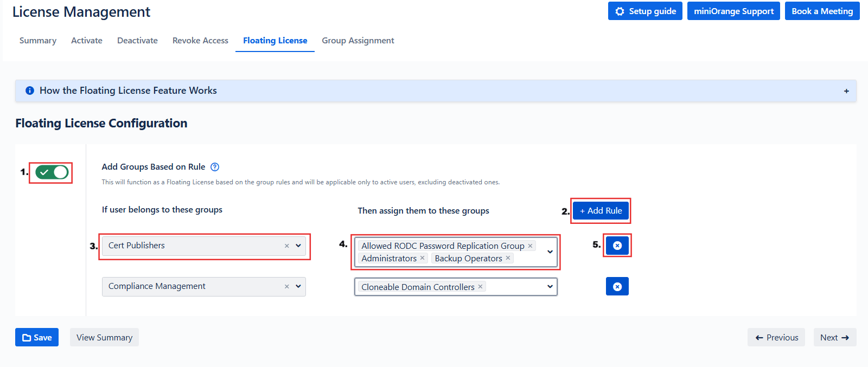This screenshot has height=367, width=868.
Task: Go to the Next step
Action: pyautogui.click(x=834, y=337)
